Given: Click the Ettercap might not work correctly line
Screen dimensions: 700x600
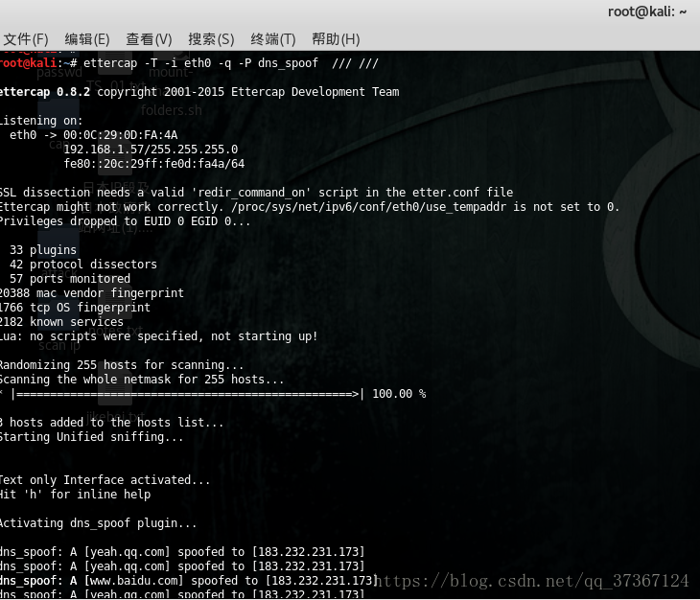Looking at the screenshot, I should coord(310,207).
